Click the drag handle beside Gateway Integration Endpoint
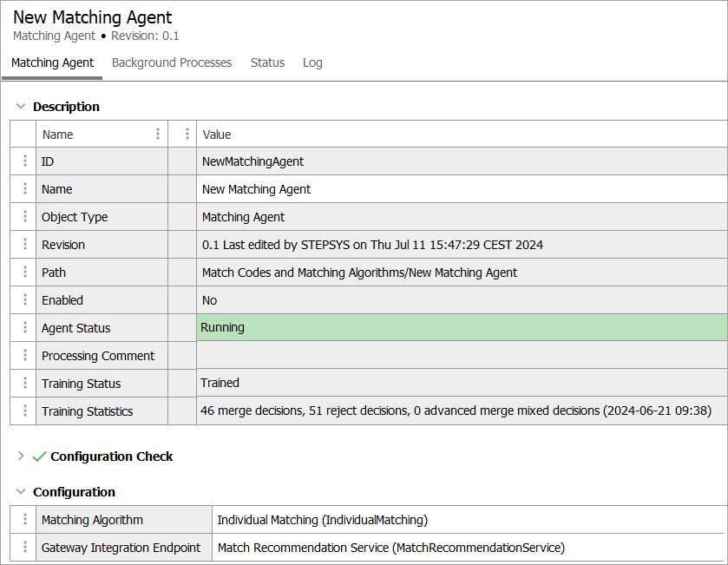728x565 pixels. 24,548
